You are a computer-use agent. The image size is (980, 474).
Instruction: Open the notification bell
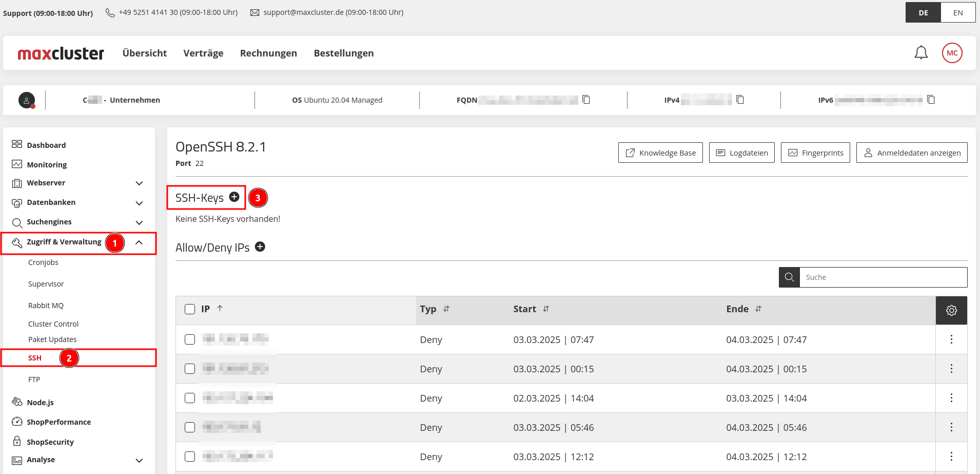click(x=921, y=53)
